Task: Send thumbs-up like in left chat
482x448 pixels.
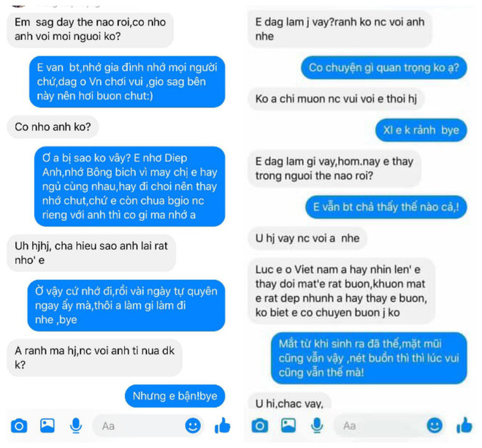Action: click(222, 425)
